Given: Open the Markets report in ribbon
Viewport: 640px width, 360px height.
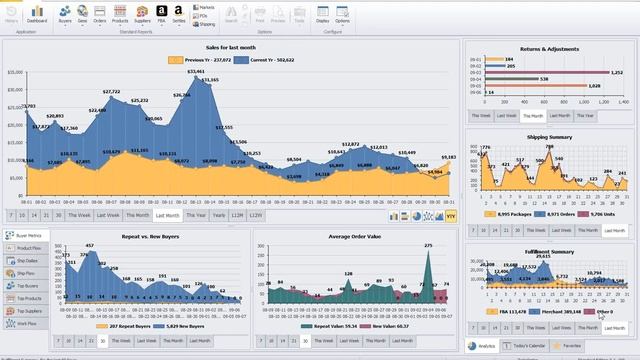Looking at the screenshot, I should coord(204,7).
